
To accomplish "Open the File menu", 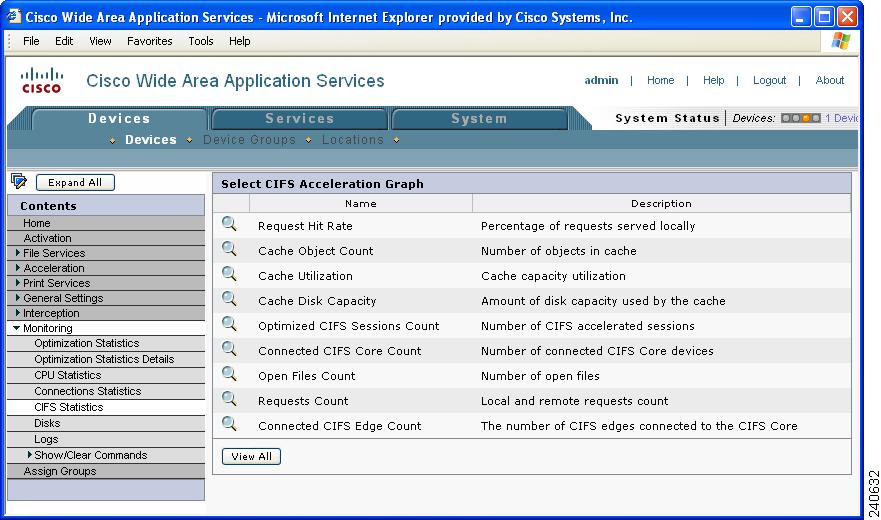I will pyautogui.click(x=31, y=41).
